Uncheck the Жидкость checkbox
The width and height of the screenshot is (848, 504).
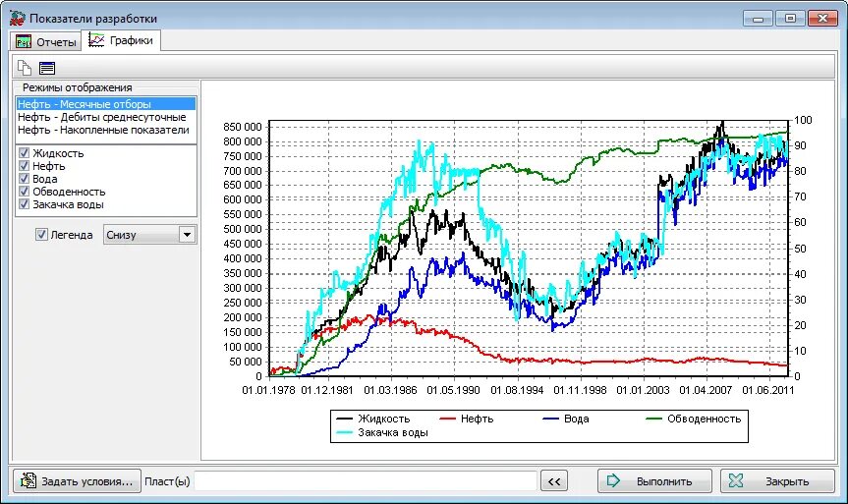click(24, 153)
